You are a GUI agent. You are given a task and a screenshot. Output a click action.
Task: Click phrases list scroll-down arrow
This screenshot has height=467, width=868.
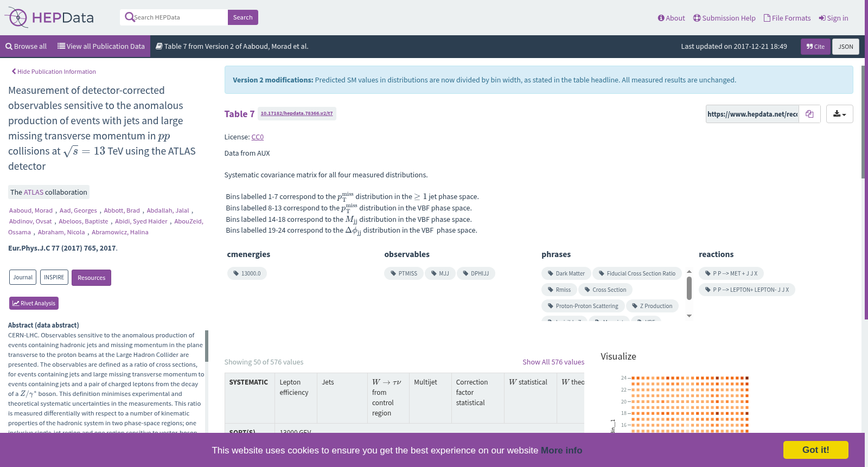point(689,316)
